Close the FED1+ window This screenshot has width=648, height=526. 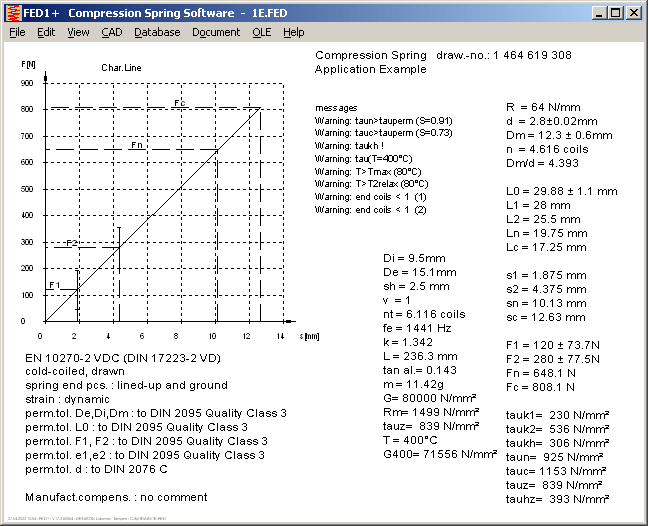pos(633,13)
